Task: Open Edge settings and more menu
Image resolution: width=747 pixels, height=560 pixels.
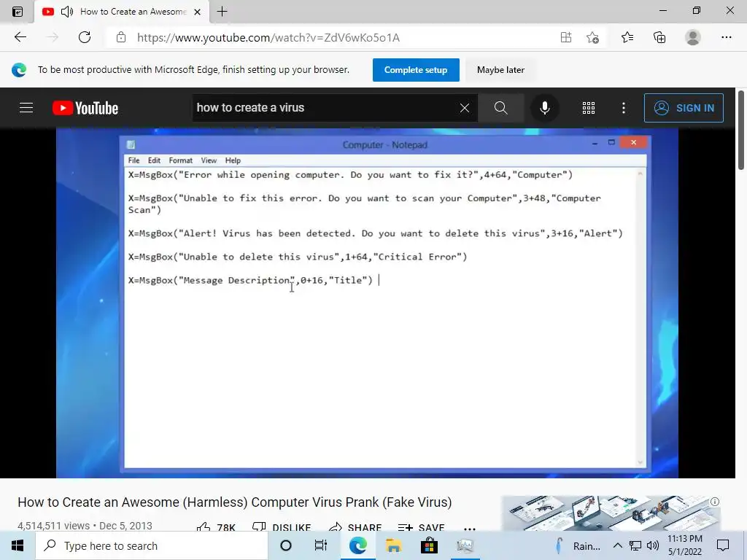Action: click(726, 37)
